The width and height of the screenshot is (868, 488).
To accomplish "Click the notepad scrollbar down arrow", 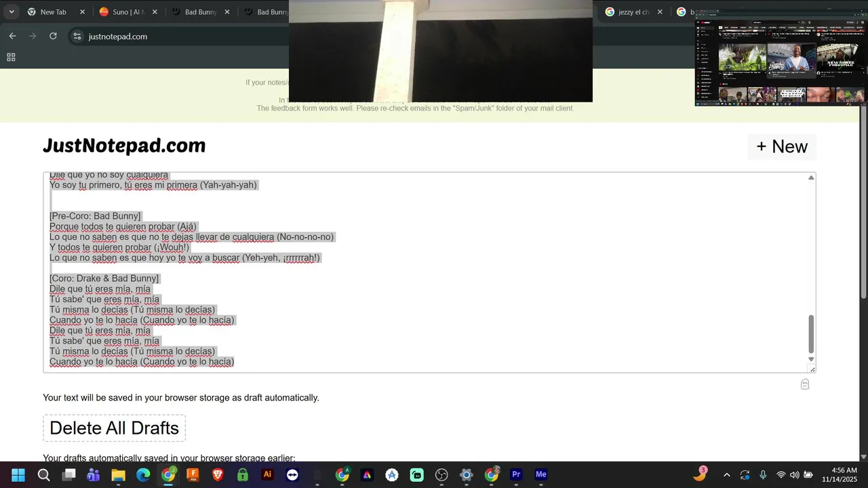I will [x=811, y=359].
